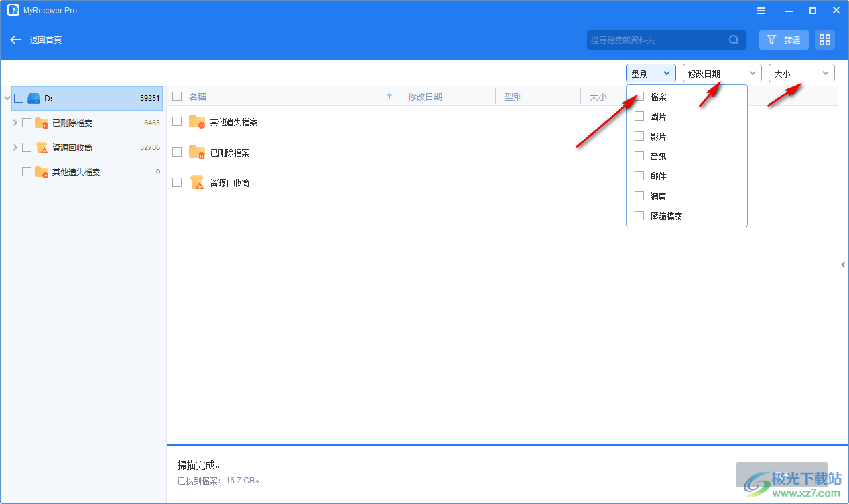849x504 pixels.
Task: Open the 篩選 filter panel
Action: [783, 40]
